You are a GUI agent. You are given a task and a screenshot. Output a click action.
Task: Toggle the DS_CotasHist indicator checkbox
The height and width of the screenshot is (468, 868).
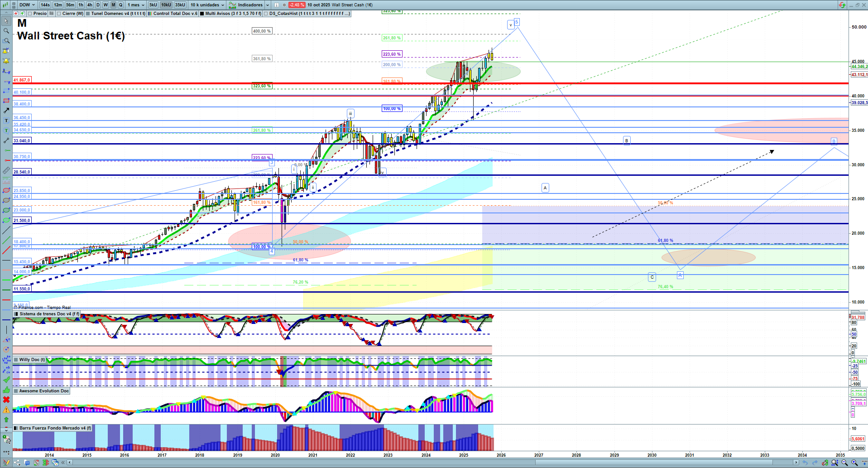(x=266, y=14)
